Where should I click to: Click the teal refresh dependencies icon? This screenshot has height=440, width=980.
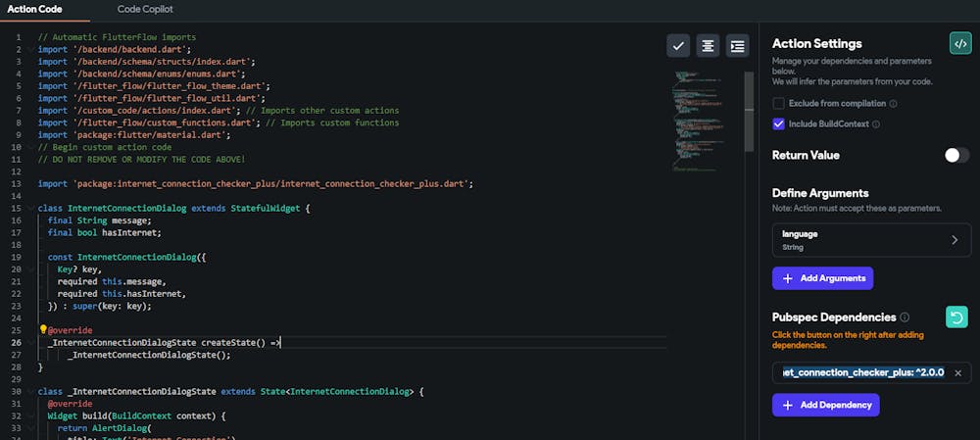(956, 317)
